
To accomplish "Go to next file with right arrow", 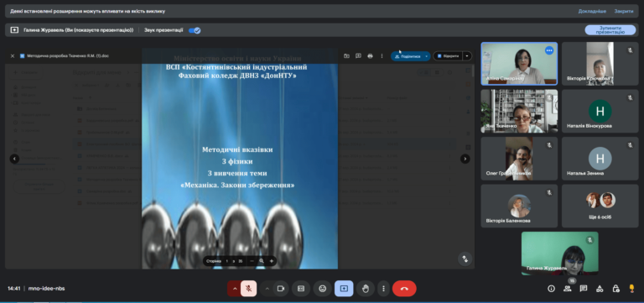I will click(x=465, y=159).
